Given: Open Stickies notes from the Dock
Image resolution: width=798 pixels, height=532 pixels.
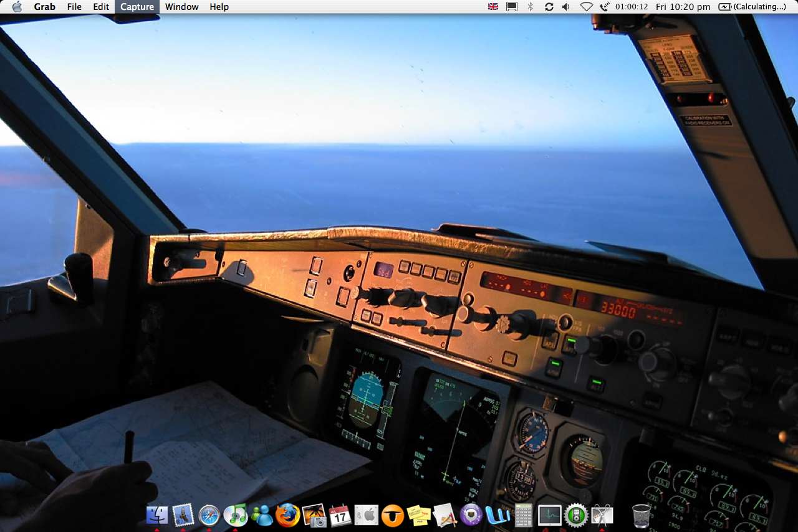Looking at the screenshot, I should 419,515.
